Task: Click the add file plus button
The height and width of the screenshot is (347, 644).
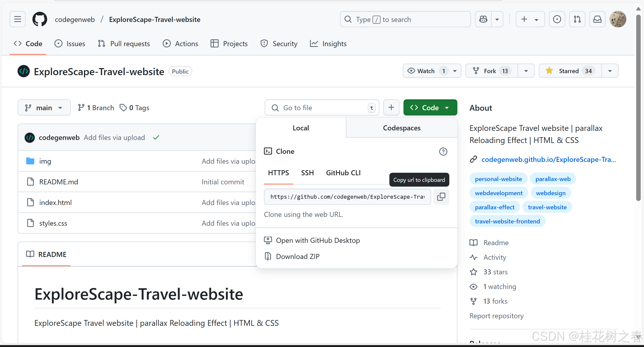Action: click(391, 108)
